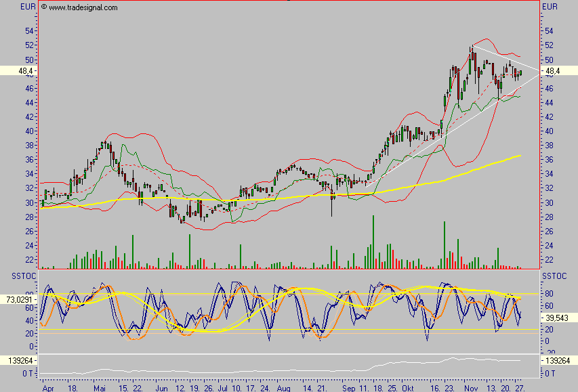Viewport: 578px width, 392px height.
Task: Select the 54 level on right price axis
Action: click(549, 31)
